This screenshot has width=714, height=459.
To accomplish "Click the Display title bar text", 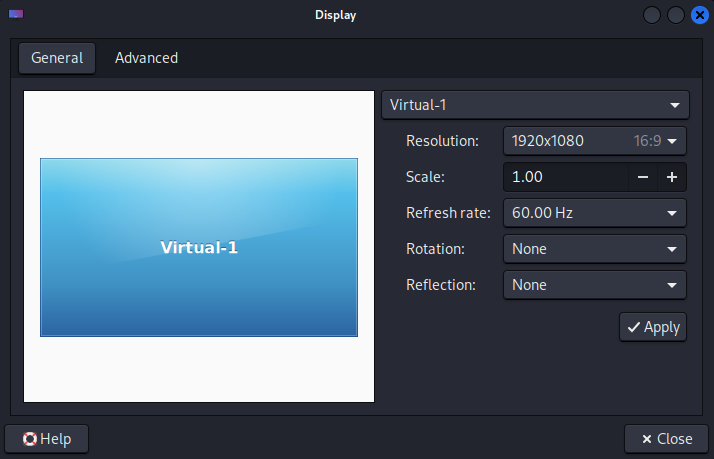I will [x=335, y=15].
